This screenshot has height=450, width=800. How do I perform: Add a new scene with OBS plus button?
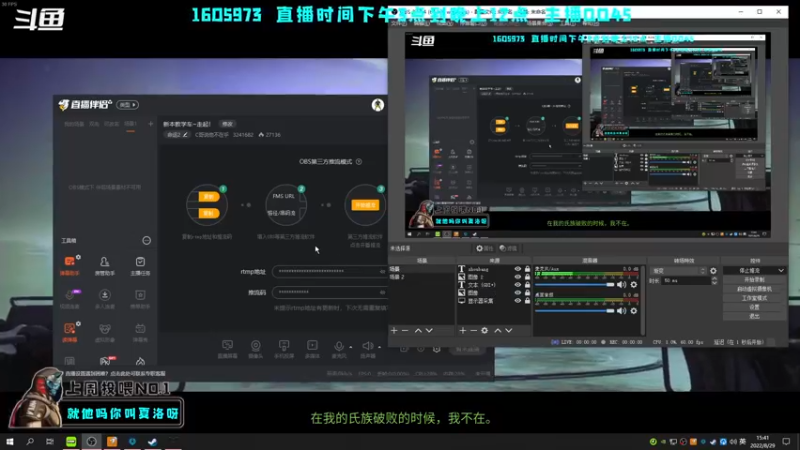click(394, 331)
